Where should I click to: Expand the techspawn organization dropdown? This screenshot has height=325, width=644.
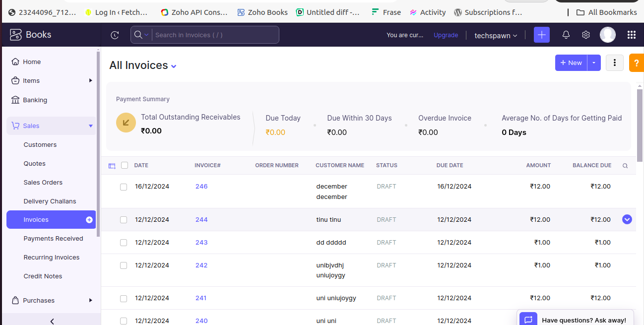pos(495,35)
